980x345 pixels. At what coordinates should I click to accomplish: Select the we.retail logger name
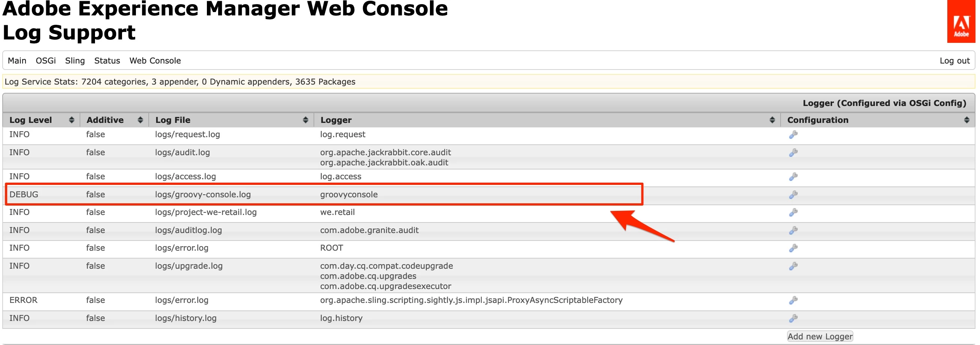338,212
